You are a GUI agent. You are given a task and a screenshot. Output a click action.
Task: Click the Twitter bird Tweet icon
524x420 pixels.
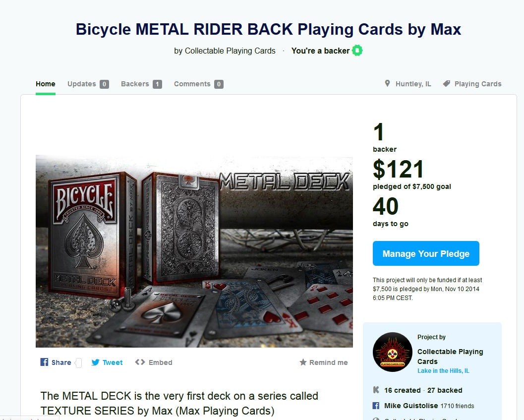click(96, 362)
